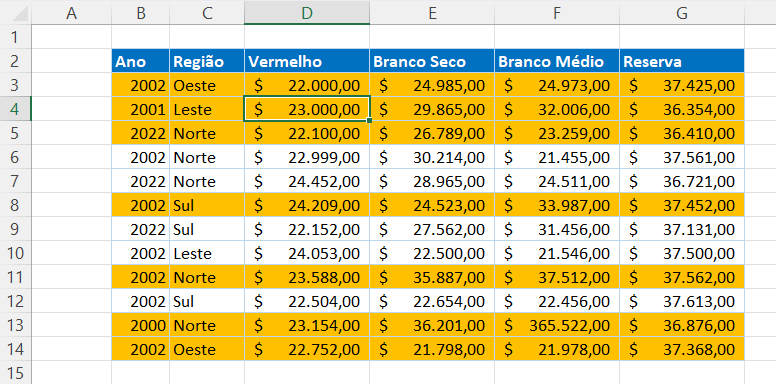Screen dimensions: 776x384
Task: Select column D header
Action: pos(307,12)
